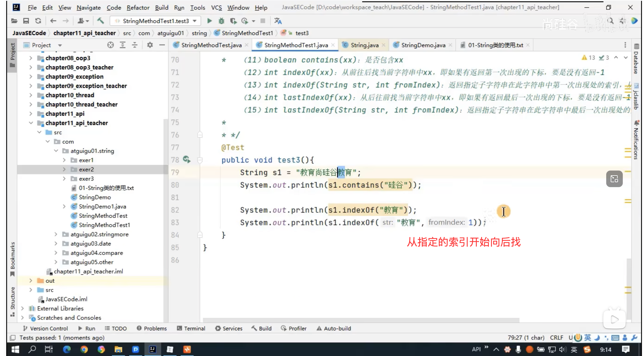The width and height of the screenshot is (644, 356).
Task: Expand the exer1 package folder
Action: coord(64,160)
